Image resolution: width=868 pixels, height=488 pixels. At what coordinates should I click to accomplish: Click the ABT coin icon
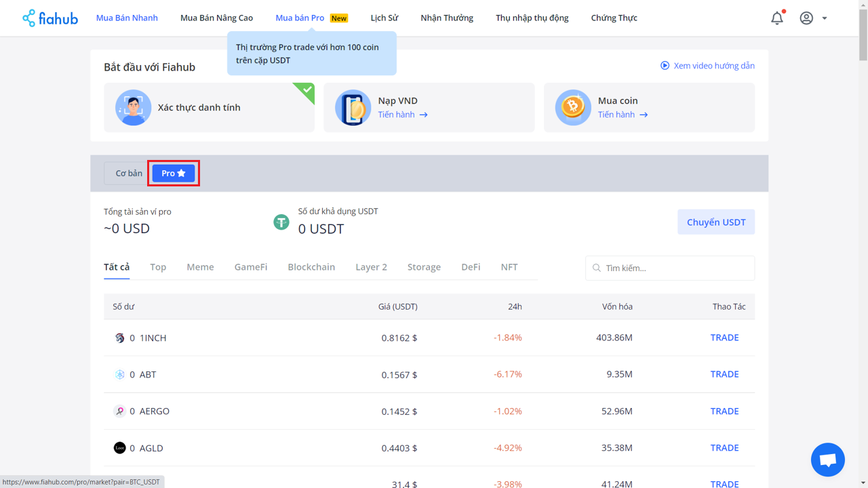pos(120,375)
